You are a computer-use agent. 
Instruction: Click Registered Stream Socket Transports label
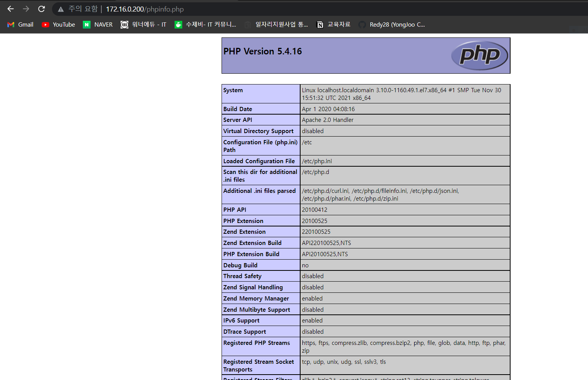(259, 366)
